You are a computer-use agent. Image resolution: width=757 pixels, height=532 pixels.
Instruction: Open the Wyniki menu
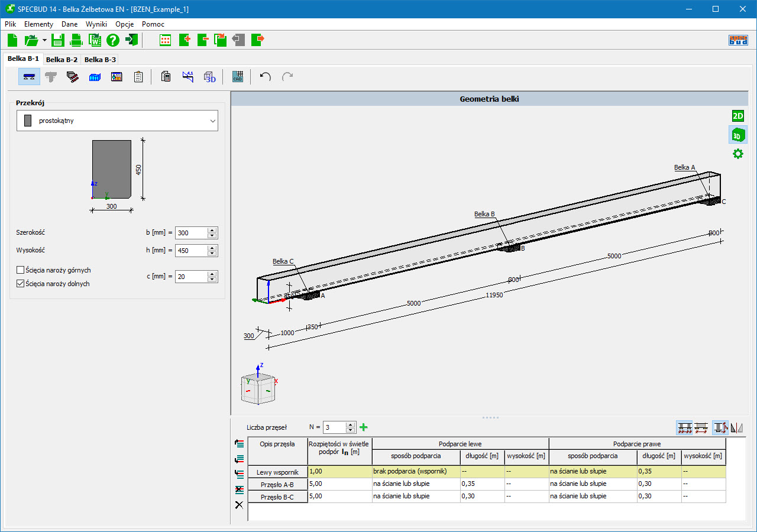[x=96, y=24]
